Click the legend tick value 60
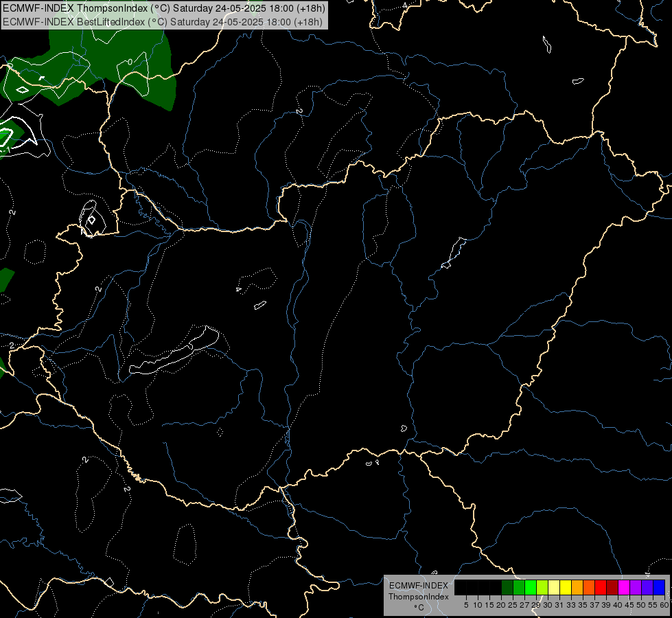Image resolution: width=672 pixels, height=618 pixels. pos(664,605)
